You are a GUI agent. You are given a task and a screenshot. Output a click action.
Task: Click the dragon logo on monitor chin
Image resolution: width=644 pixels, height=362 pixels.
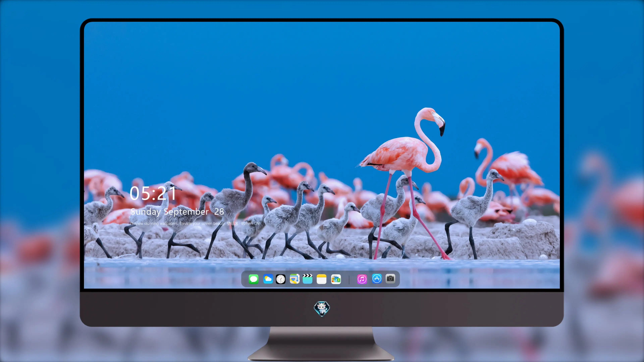click(322, 309)
